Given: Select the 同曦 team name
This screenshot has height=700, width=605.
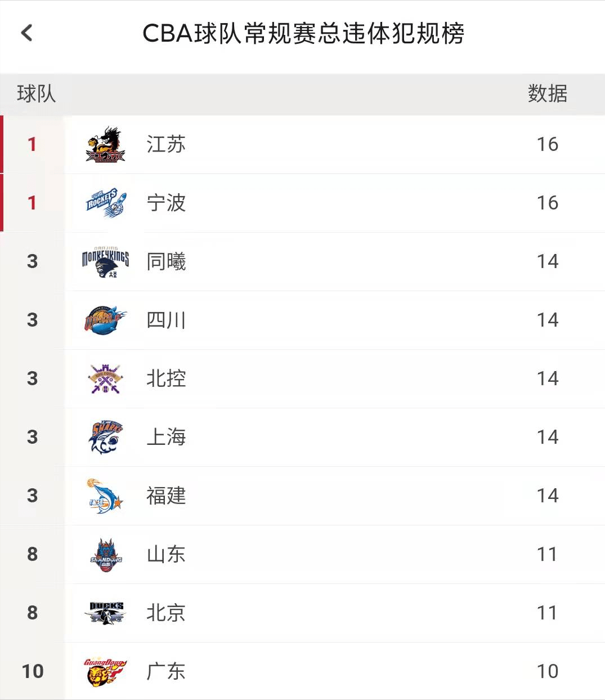Looking at the screenshot, I should pos(166,262).
